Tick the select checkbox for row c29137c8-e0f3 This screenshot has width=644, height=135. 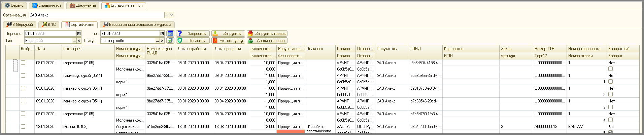pos(23,88)
